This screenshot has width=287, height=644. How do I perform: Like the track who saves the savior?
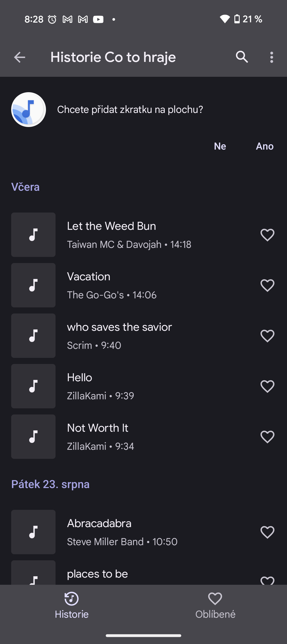point(267,336)
